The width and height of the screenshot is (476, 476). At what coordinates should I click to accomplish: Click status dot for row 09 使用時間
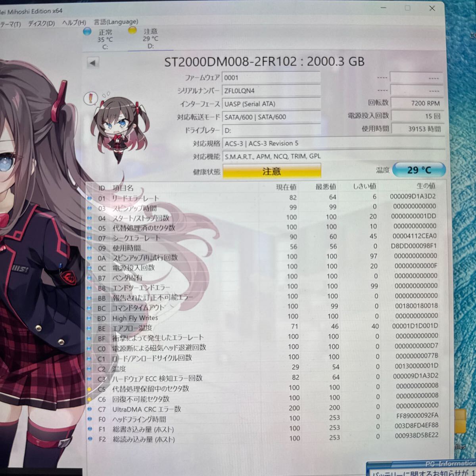coord(89,248)
